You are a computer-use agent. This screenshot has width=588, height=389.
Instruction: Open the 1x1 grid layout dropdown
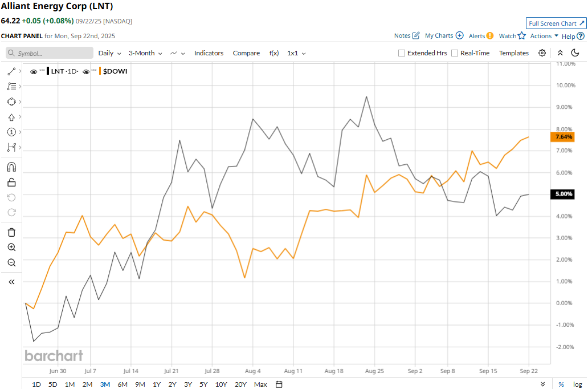click(296, 53)
